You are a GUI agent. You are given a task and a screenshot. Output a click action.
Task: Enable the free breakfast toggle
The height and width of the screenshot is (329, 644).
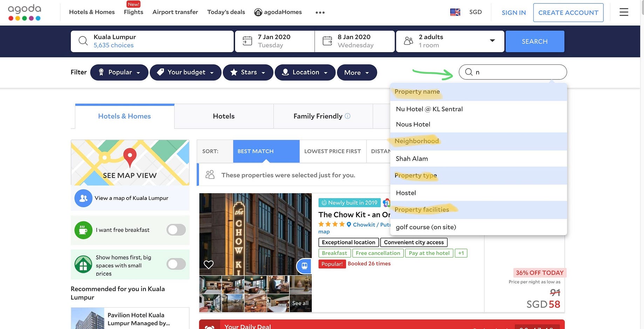pos(176,230)
